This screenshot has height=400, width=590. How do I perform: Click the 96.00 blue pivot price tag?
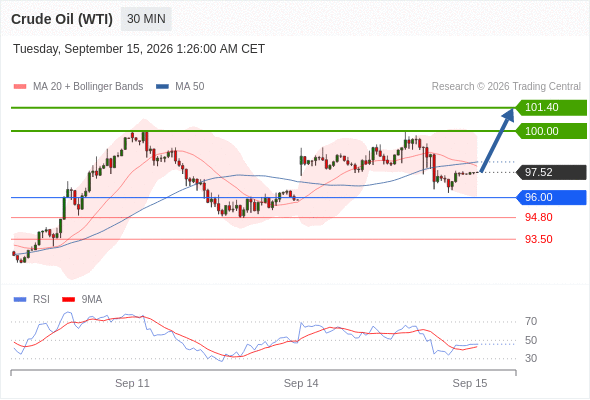(x=551, y=197)
